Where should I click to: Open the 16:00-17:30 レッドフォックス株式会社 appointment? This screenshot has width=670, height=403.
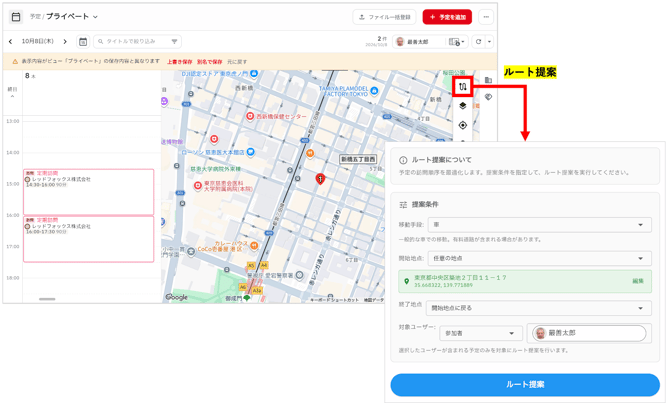click(x=88, y=239)
